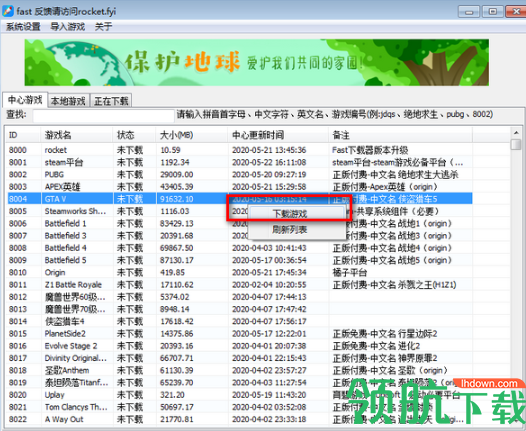This screenshot has height=431, width=526.
Task: Click size value 29009.00
Action: [x=176, y=174]
